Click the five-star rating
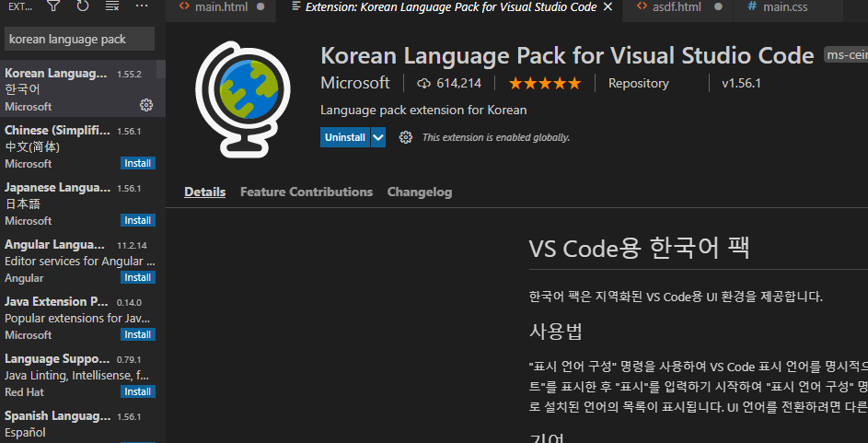This screenshot has width=868, height=443. (x=545, y=84)
